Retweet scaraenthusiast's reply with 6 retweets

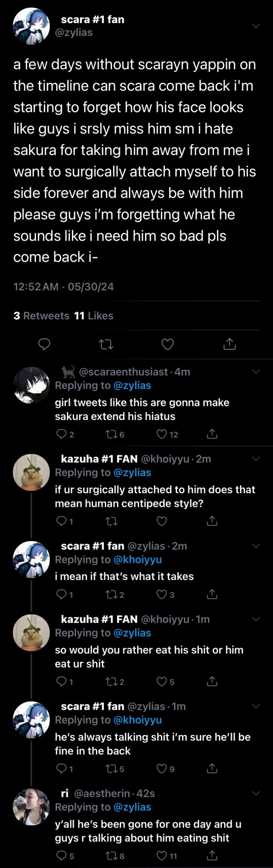tap(111, 434)
